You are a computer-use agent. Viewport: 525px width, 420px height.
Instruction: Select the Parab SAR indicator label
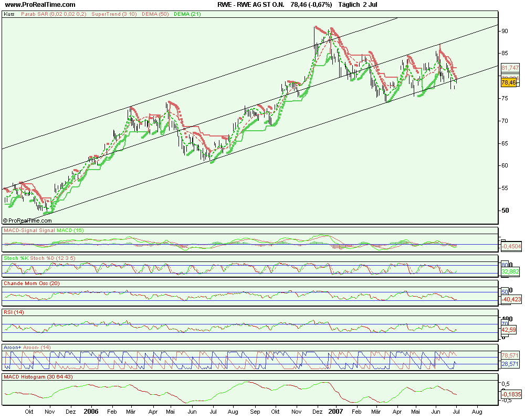(54, 15)
